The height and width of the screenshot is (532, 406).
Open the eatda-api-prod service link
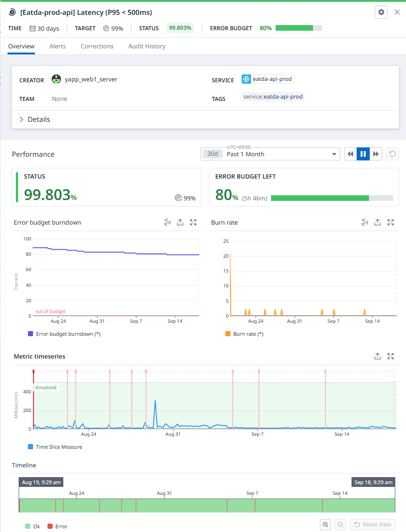click(268, 79)
